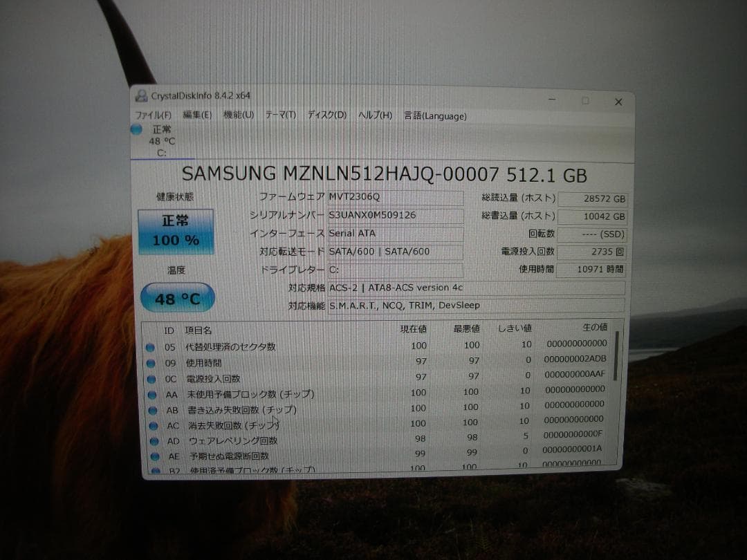747x560 pixels.
Task: Click the CrystalDiskInfo icon in the title bar
Action: 142,97
